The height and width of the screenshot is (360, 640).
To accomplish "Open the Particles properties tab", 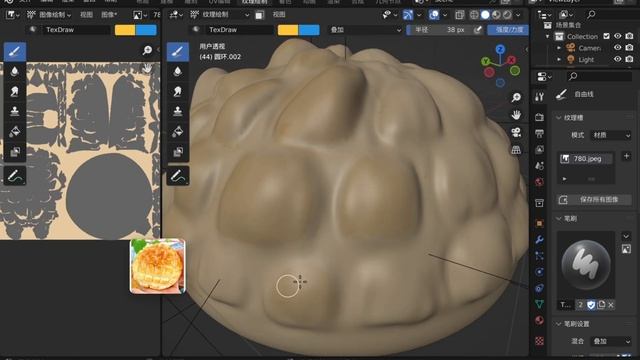I will pyautogui.click(x=539, y=256).
